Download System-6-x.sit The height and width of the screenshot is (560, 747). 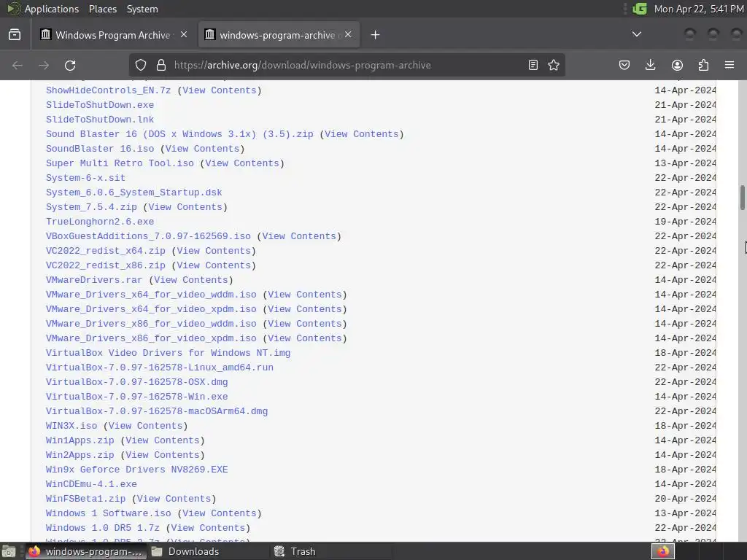[86, 178]
